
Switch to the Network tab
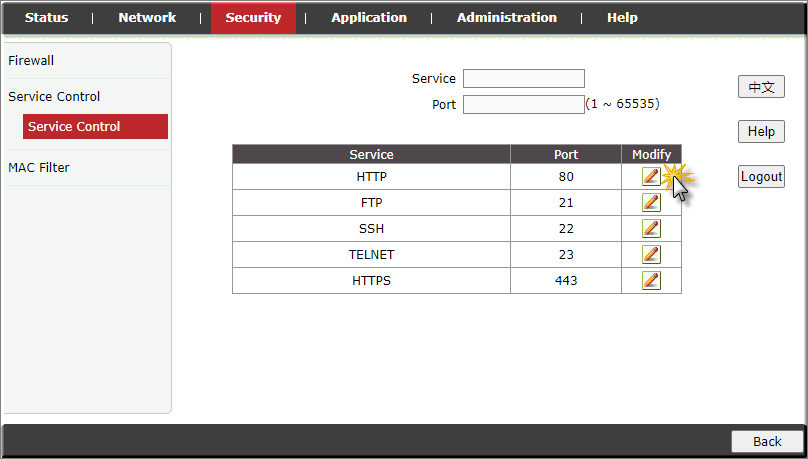[147, 18]
